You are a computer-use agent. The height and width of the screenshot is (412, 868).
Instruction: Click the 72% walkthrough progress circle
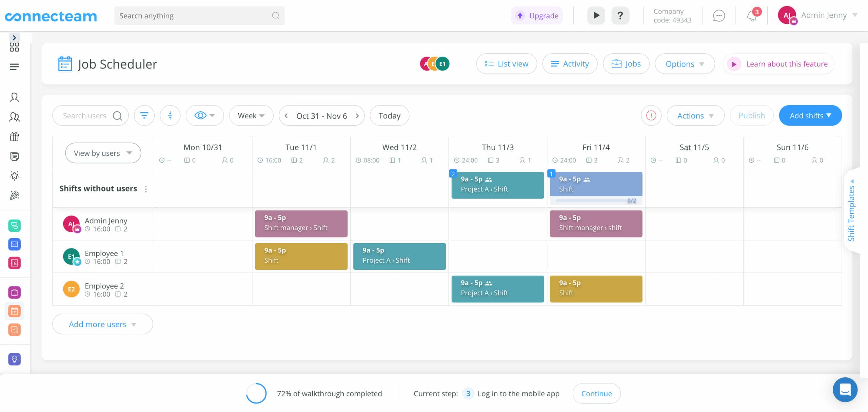tap(257, 393)
